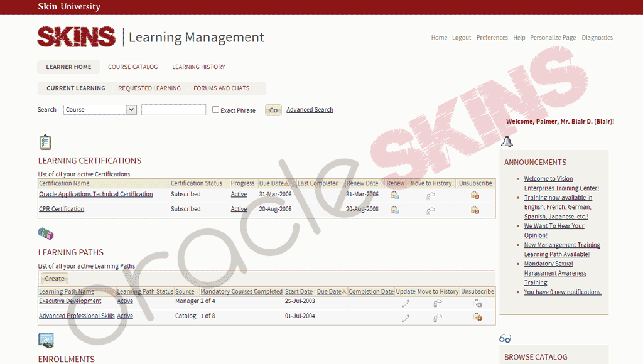This screenshot has width=643, height=364.
Task: Click the Create learning path button
Action: (55, 278)
